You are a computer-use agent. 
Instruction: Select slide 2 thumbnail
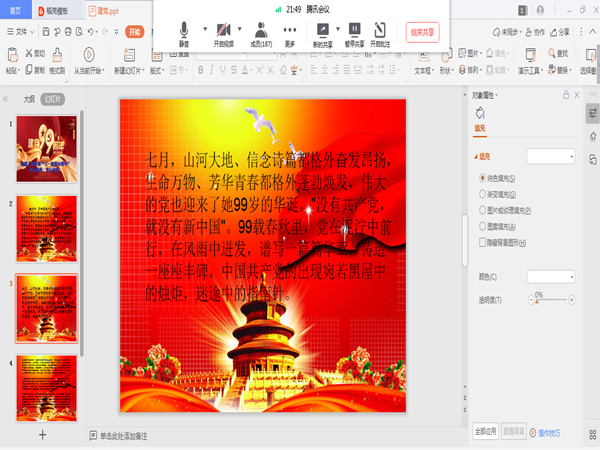pos(47,228)
